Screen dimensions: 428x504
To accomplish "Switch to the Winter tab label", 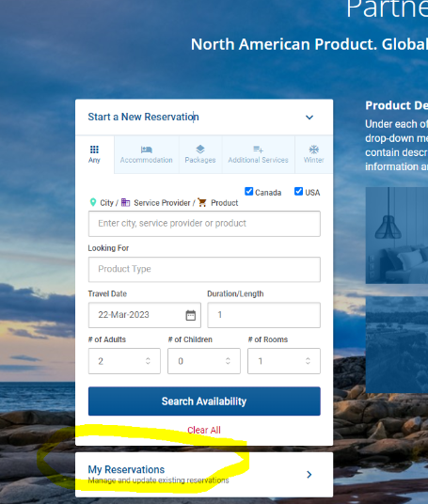I will 314,160.
